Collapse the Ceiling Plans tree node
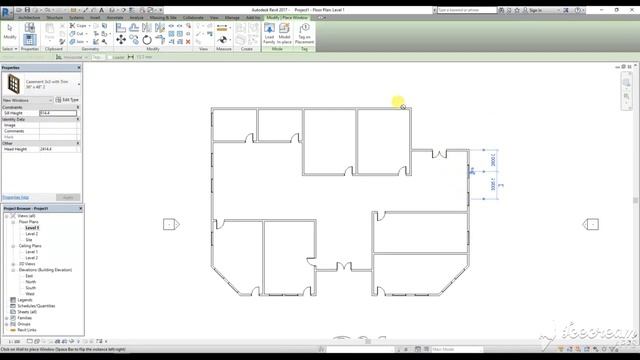 [x=13, y=246]
